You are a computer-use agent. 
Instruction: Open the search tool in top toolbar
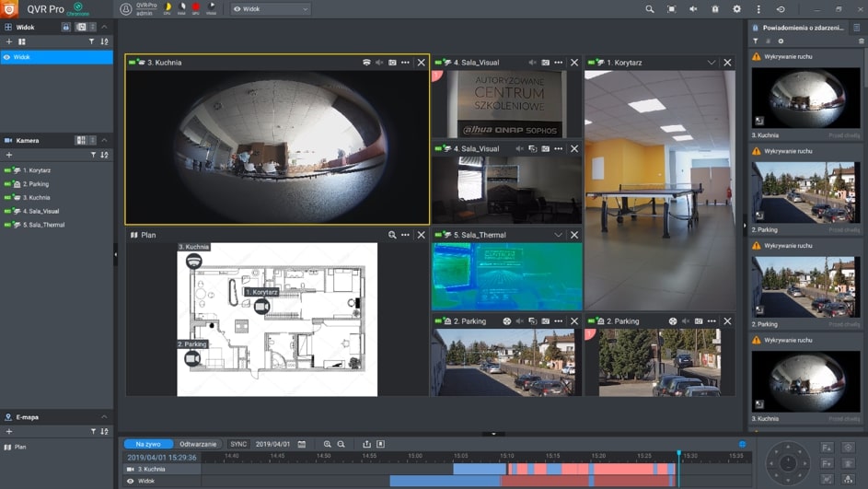pos(649,9)
